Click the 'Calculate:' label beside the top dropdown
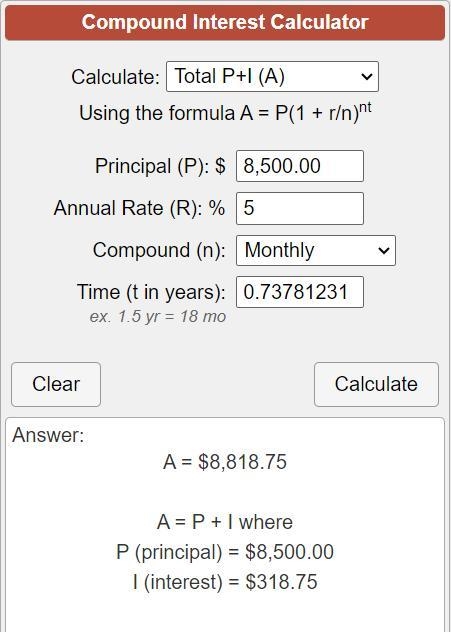The height and width of the screenshot is (632, 451). click(115, 77)
